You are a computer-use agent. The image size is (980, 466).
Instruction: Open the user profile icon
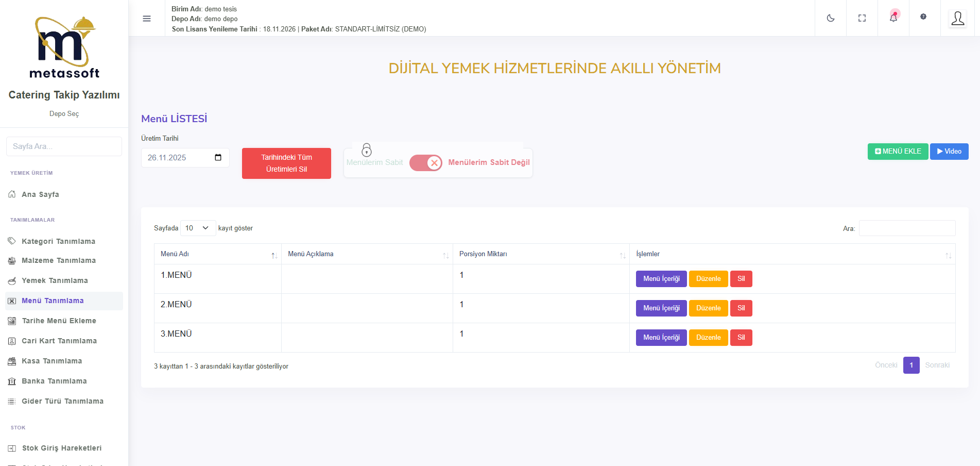tap(957, 19)
